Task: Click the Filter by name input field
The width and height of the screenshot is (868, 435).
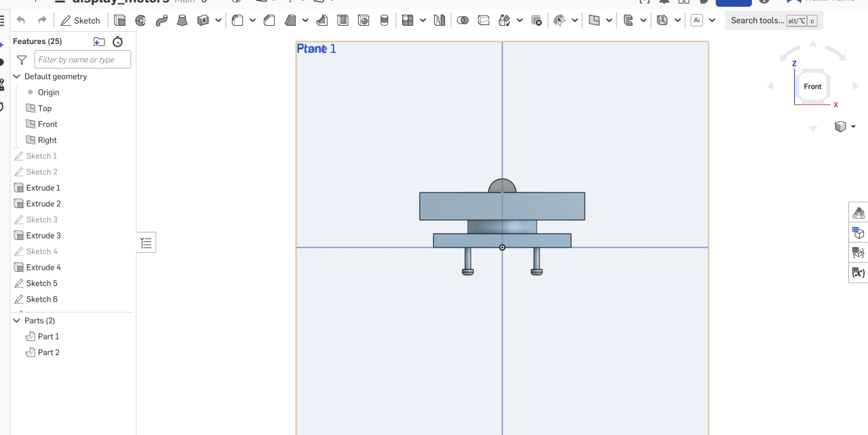Action: (x=83, y=60)
